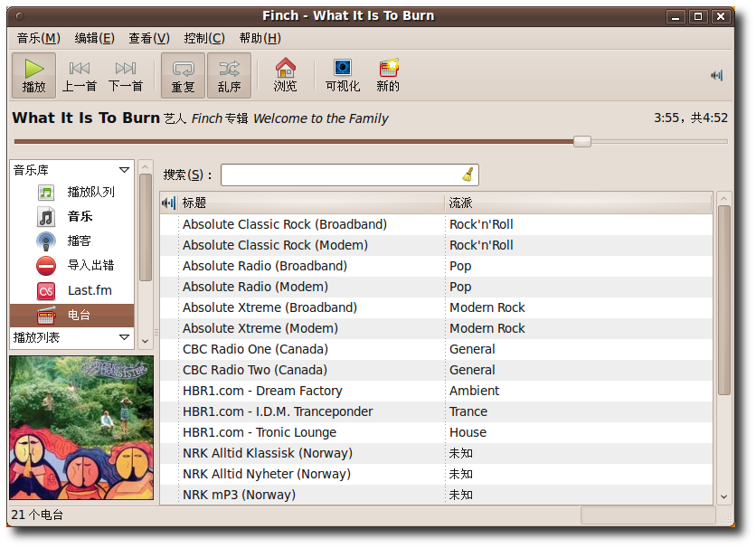This screenshot has width=756, height=548.
Task: Select HBR1.com - Dream Factory station
Action: 436,391
